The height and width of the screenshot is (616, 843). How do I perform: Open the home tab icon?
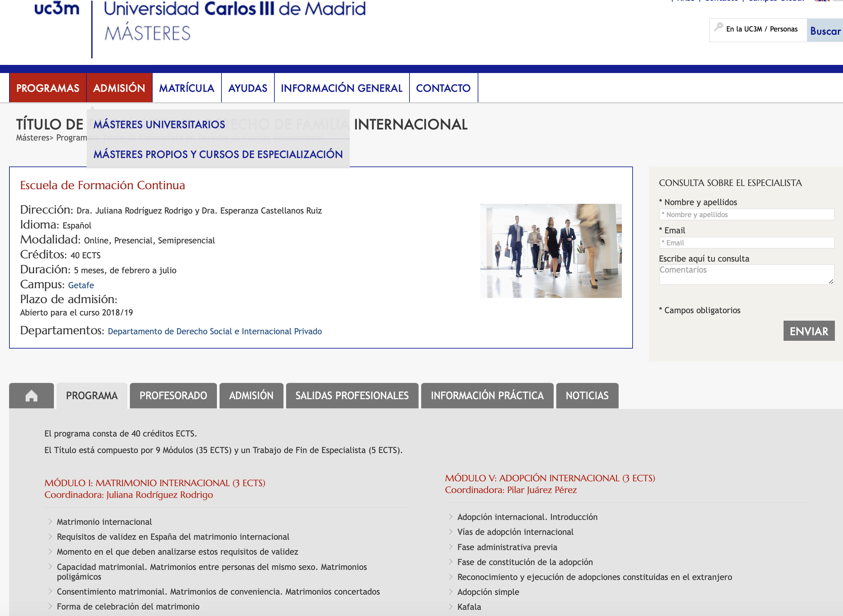click(x=31, y=396)
